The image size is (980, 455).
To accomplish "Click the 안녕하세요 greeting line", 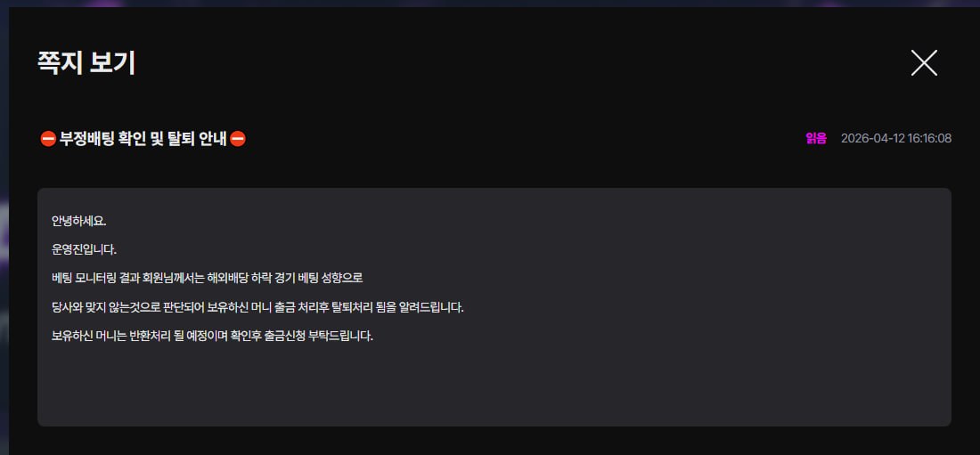I will click(x=78, y=221).
